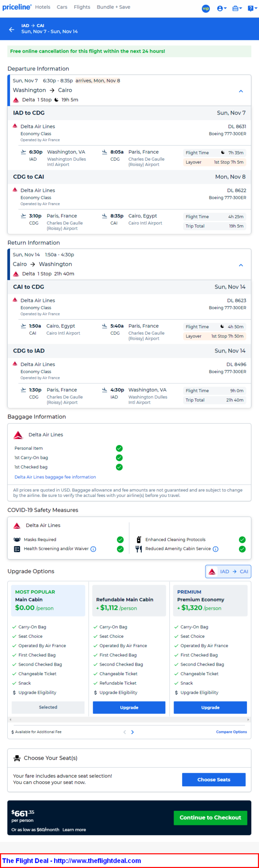This screenshot has height=868, width=259.
Task: Click Continue to Checkout
Action: (210, 818)
